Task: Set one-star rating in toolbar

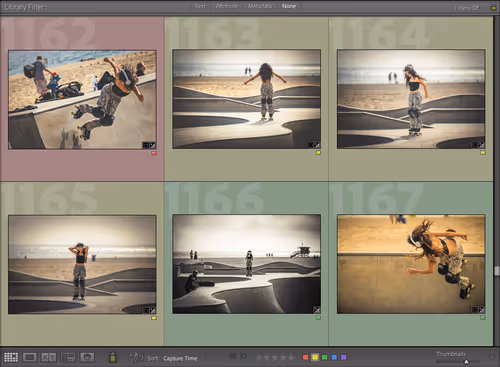Action: (x=259, y=357)
